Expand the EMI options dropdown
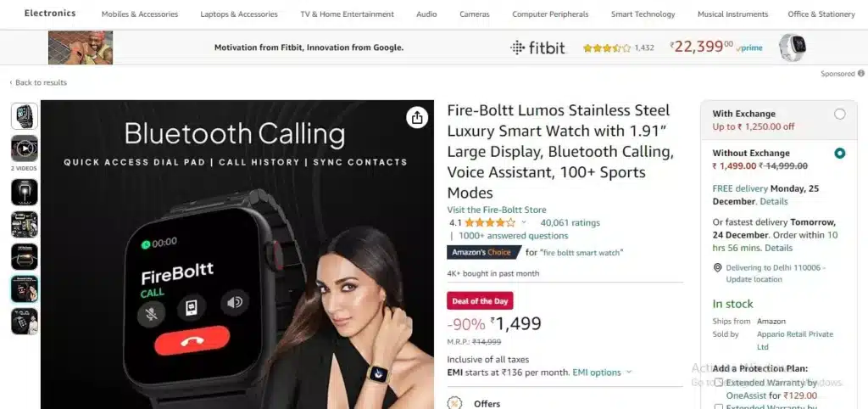This screenshot has height=409, width=868. coord(602,373)
